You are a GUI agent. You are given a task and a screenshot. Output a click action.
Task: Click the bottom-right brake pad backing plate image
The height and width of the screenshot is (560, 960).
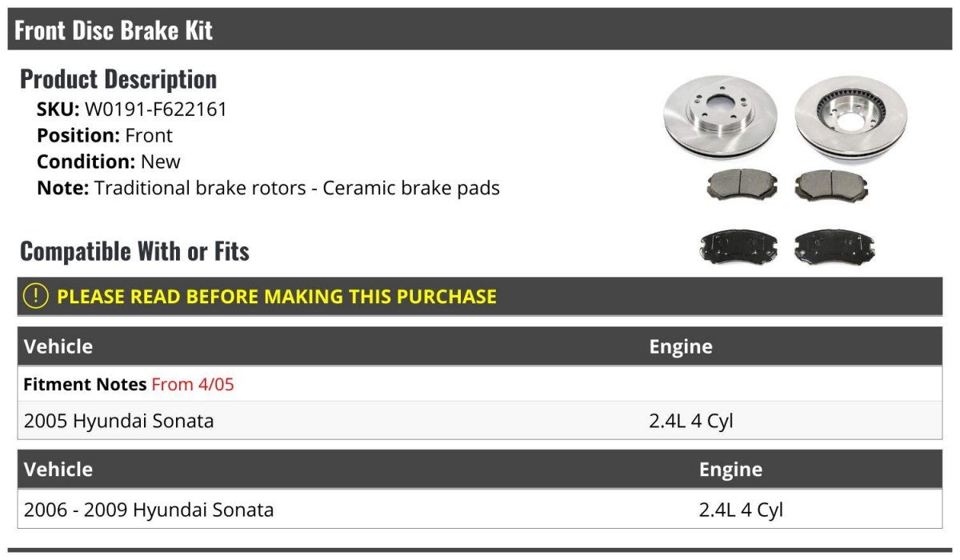pos(834,247)
